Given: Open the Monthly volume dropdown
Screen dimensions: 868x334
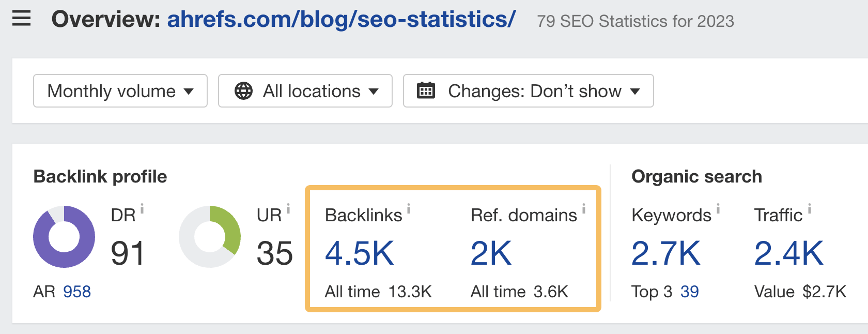Looking at the screenshot, I should 120,91.
